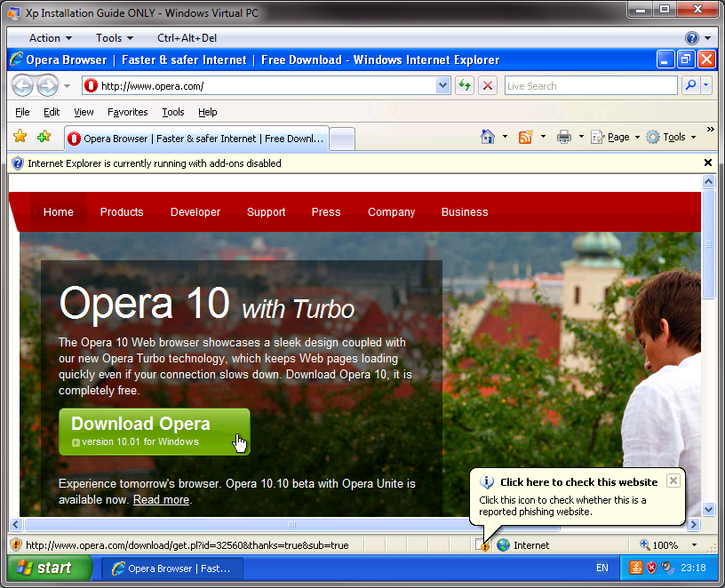Click the phishing filter status bar icon
725x588 pixels.
tap(482, 545)
